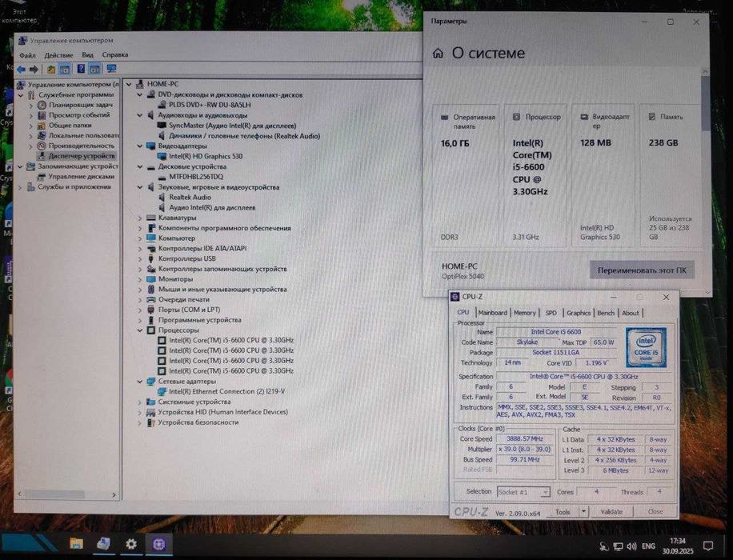Image resolution: width=733 pixels, height=560 pixels.
Task: Open the Справка menu
Action: coord(115,55)
